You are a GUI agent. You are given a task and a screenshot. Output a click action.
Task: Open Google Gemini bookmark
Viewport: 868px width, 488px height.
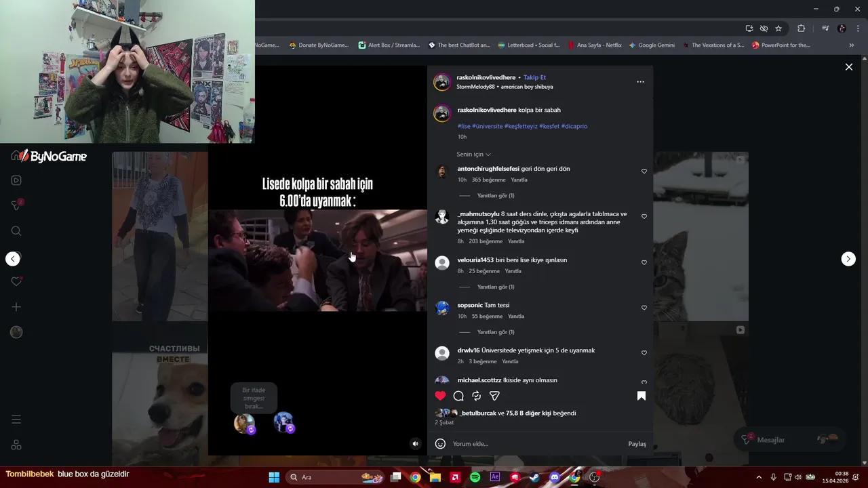[652, 45]
